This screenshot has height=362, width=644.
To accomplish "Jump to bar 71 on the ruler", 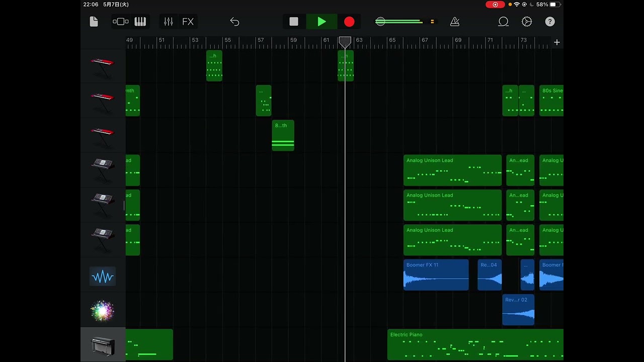I will [490, 40].
